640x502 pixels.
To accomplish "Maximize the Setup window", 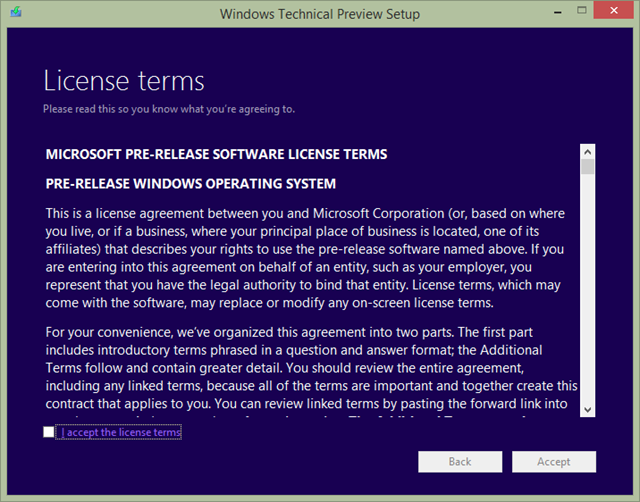I will 582,10.
